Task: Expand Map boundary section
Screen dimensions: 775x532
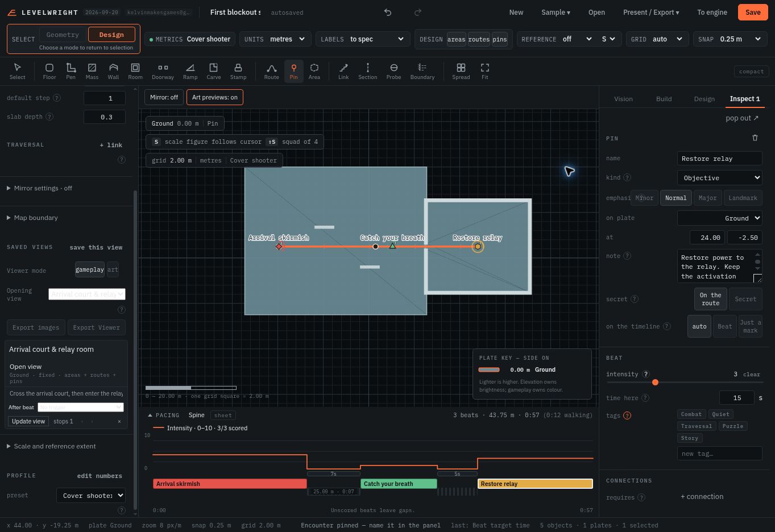Action: coord(35,218)
